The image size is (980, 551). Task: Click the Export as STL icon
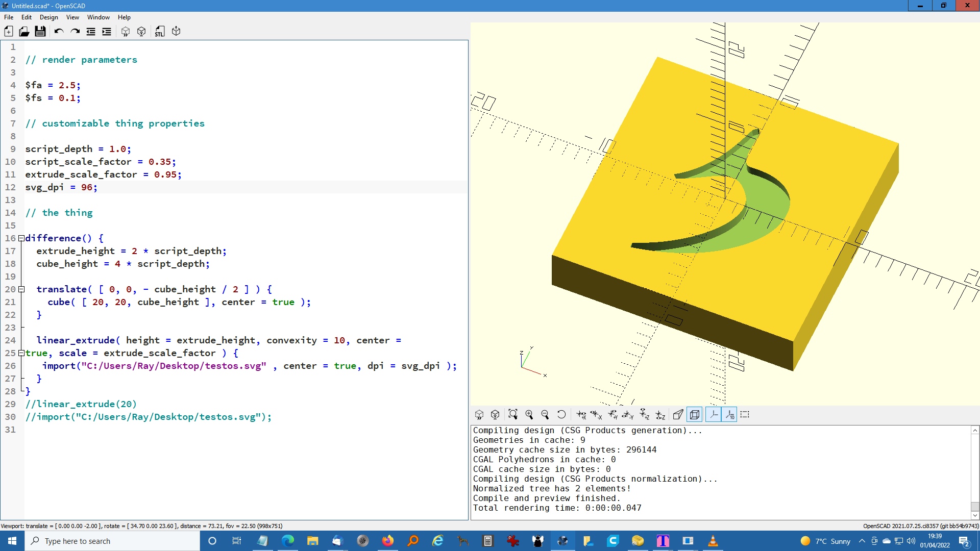160,32
